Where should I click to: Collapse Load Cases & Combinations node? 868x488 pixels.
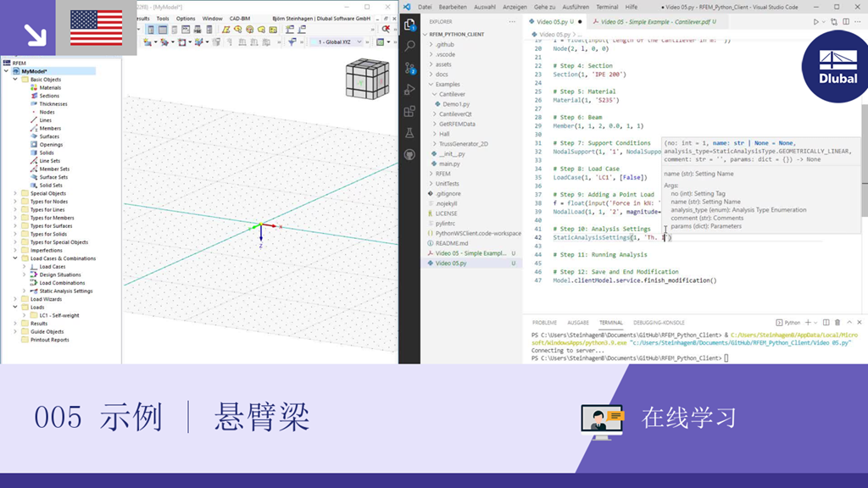coord(15,258)
